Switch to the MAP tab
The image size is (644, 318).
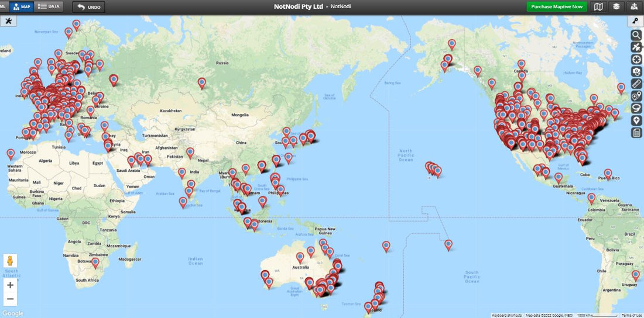pos(21,6)
